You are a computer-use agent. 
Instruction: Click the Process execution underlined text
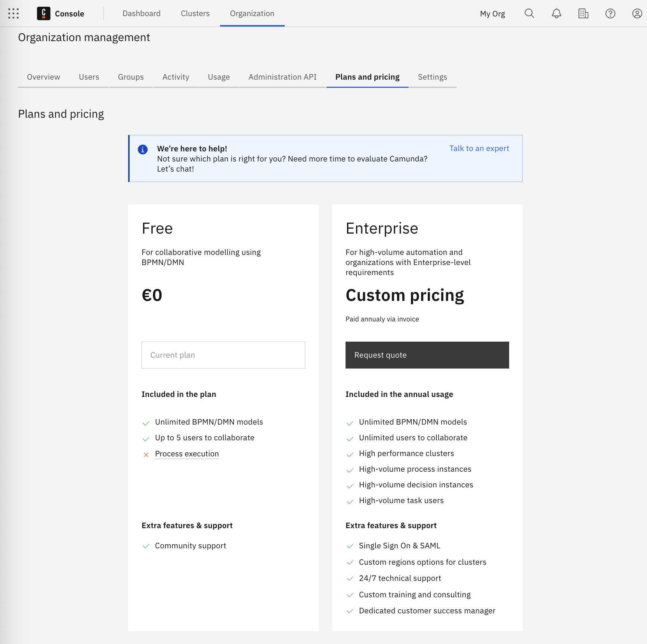[x=187, y=454]
